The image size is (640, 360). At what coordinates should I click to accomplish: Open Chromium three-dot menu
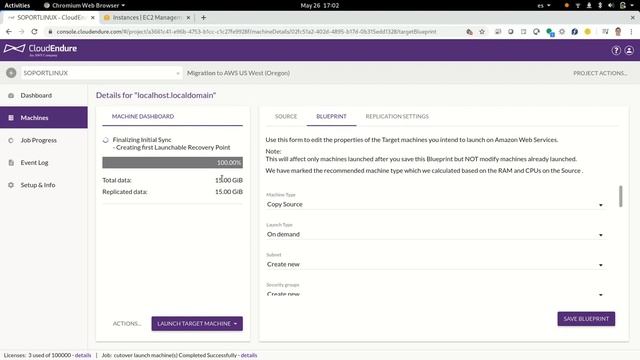coord(631,31)
